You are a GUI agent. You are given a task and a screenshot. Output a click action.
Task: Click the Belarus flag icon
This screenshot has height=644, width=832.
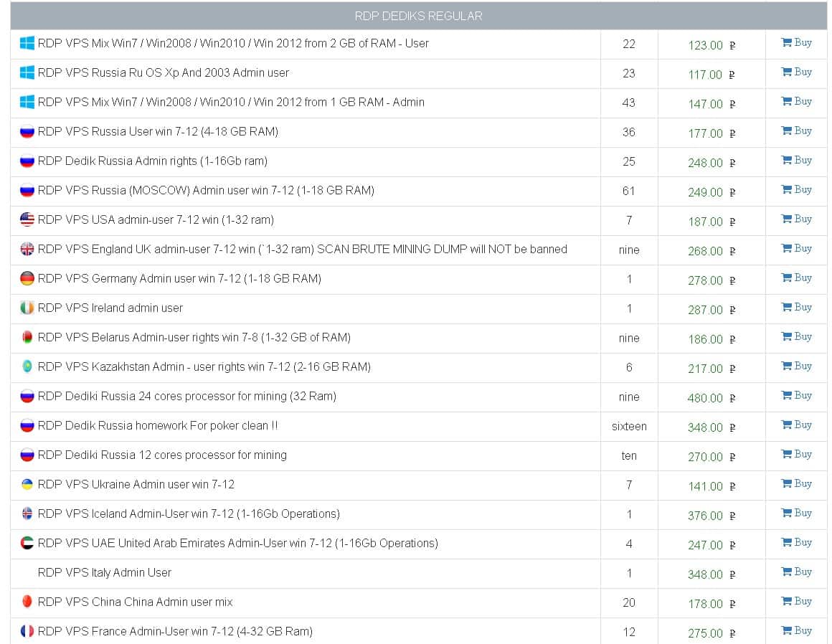coord(27,337)
